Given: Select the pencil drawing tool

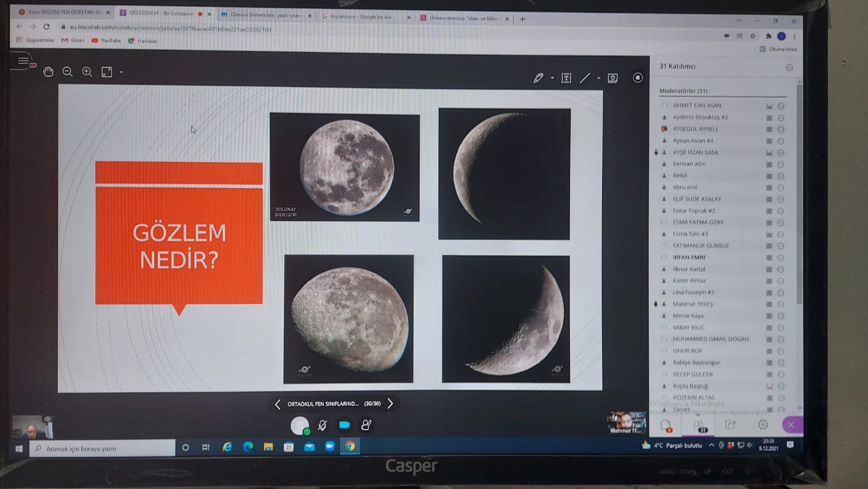Looking at the screenshot, I should (x=538, y=78).
